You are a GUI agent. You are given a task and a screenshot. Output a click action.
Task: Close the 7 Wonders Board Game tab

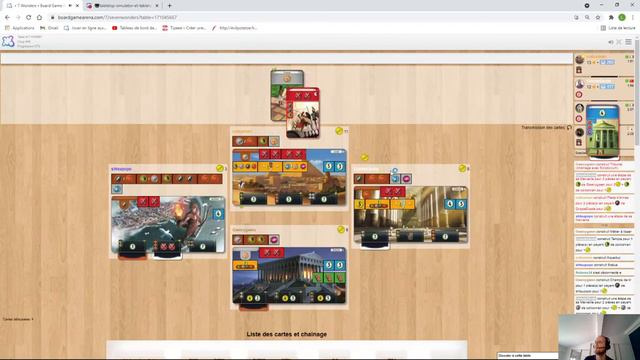(77, 6)
